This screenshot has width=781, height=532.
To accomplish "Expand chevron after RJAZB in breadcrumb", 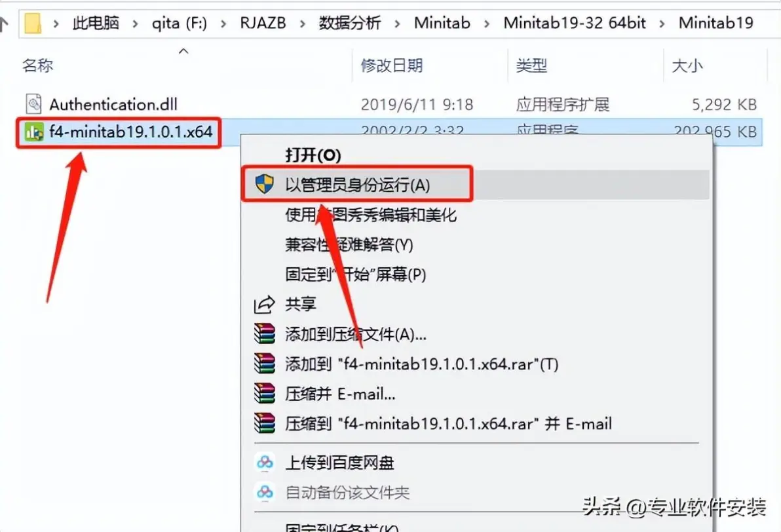I will (x=302, y=24).
